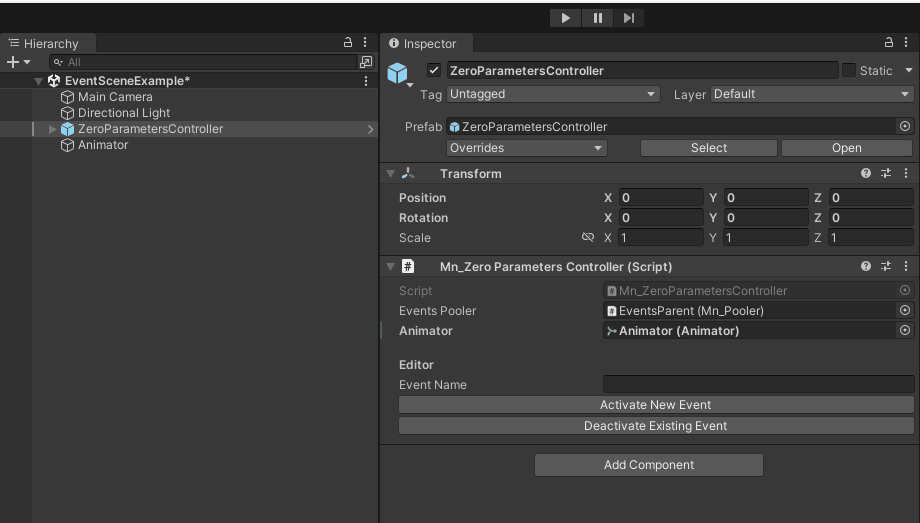Open Inspector panel options menu
The height and width of the screenshot is (523, 920).
coord(906,42)
